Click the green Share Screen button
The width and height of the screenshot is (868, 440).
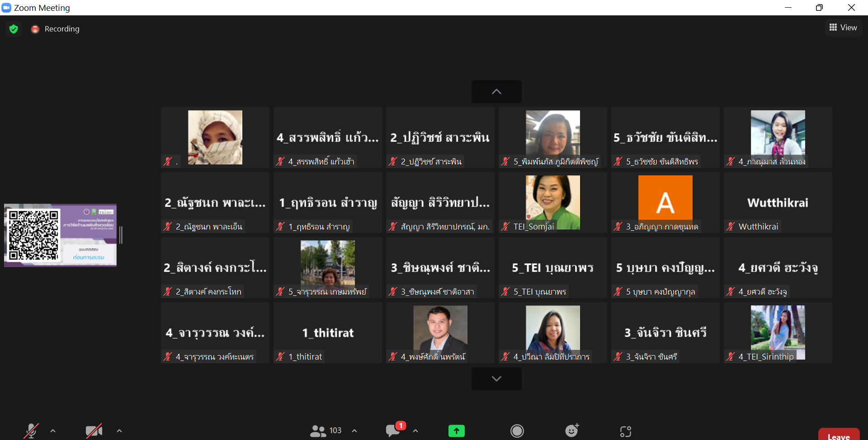click(x=456, y=431)
